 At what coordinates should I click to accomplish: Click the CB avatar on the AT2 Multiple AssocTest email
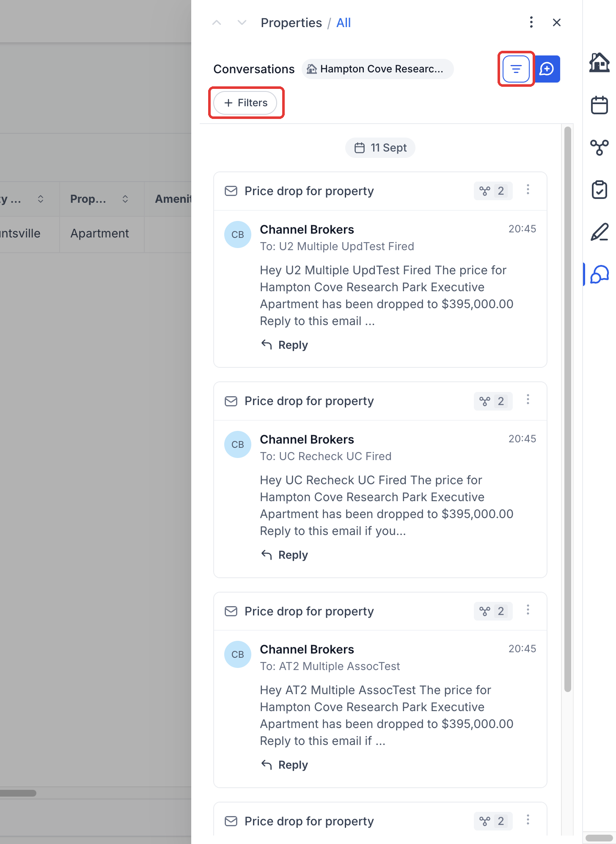[x=238, y=654]
